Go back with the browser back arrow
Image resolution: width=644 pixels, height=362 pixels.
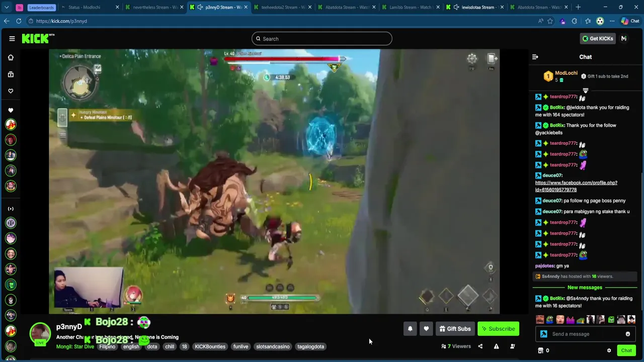click(6, 21)
